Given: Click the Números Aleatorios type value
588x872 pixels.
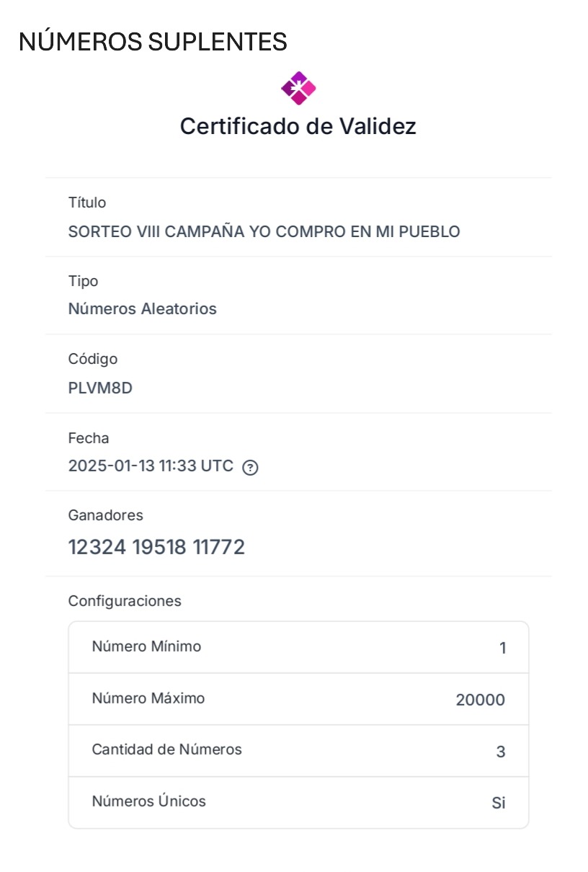Looking at the screenshot, I should pos(142,309).
